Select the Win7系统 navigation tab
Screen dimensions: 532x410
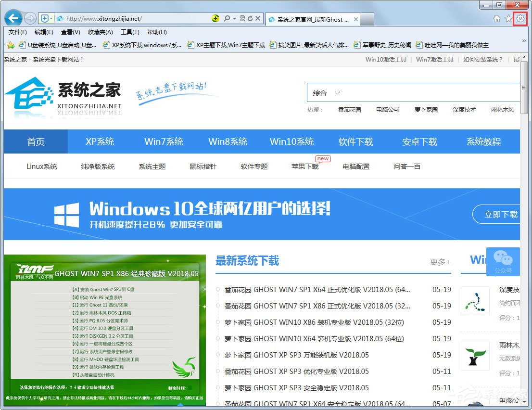(164, 141)
